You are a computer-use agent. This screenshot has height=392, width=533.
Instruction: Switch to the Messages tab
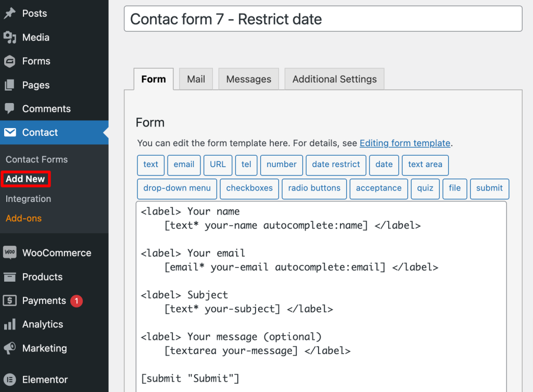(x=249, y=79)
